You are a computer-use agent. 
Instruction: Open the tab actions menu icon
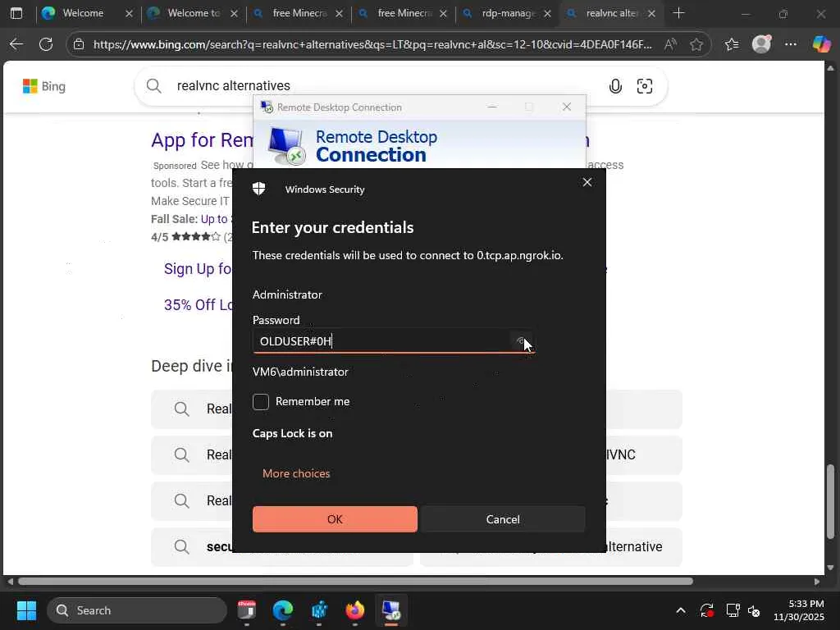(x=16, y=13)
